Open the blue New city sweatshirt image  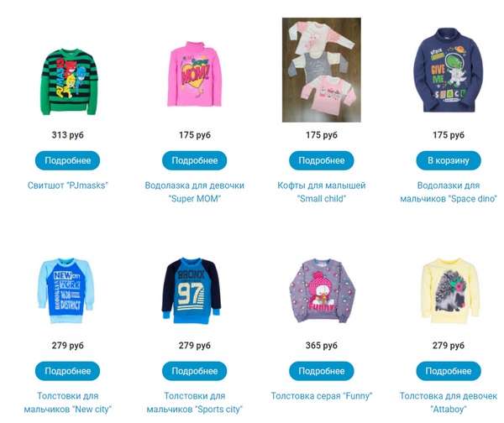pyautogui.click(x=66, y=290)
